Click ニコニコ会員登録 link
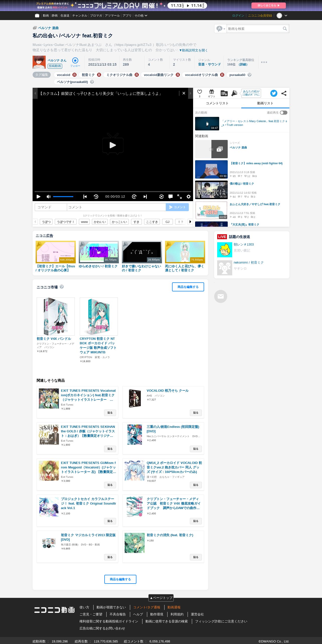 pos(260,16)
